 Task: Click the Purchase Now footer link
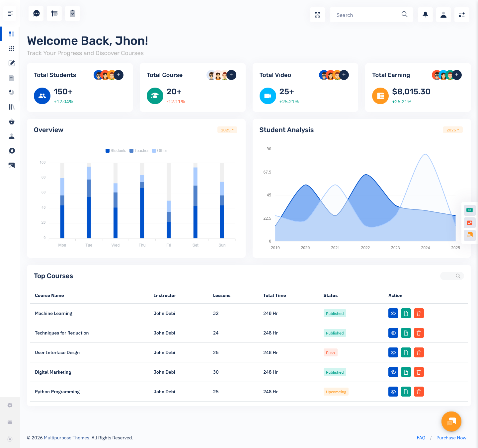(x=451, y=438)
